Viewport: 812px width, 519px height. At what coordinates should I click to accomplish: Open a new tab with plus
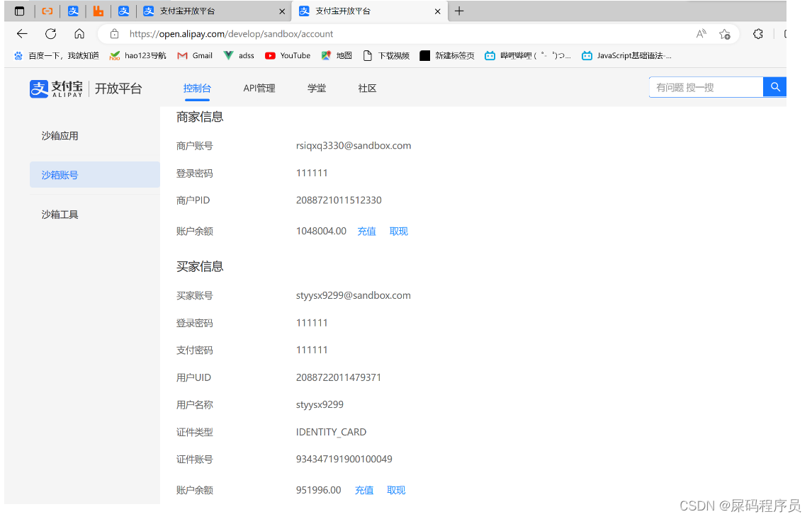[459, 11]
